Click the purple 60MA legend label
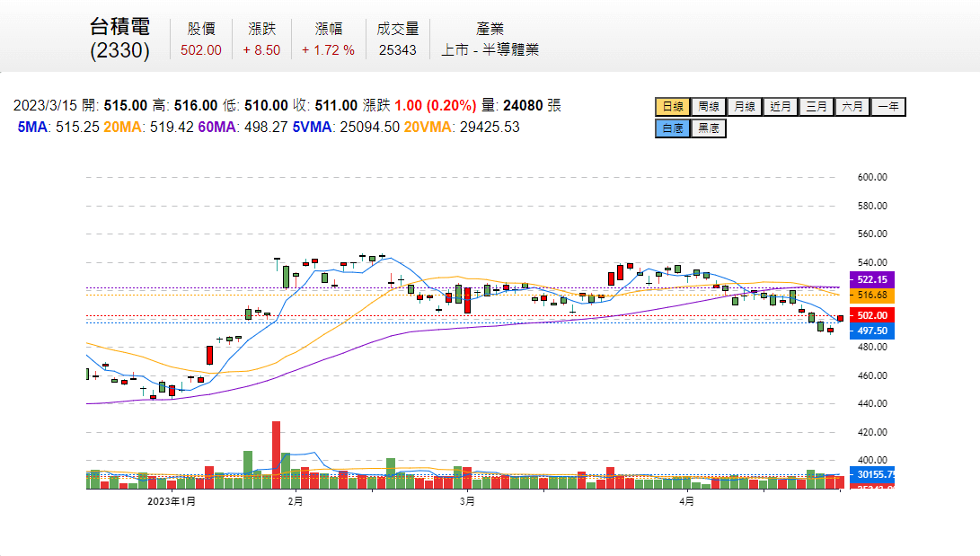 (x=216, y=128)
